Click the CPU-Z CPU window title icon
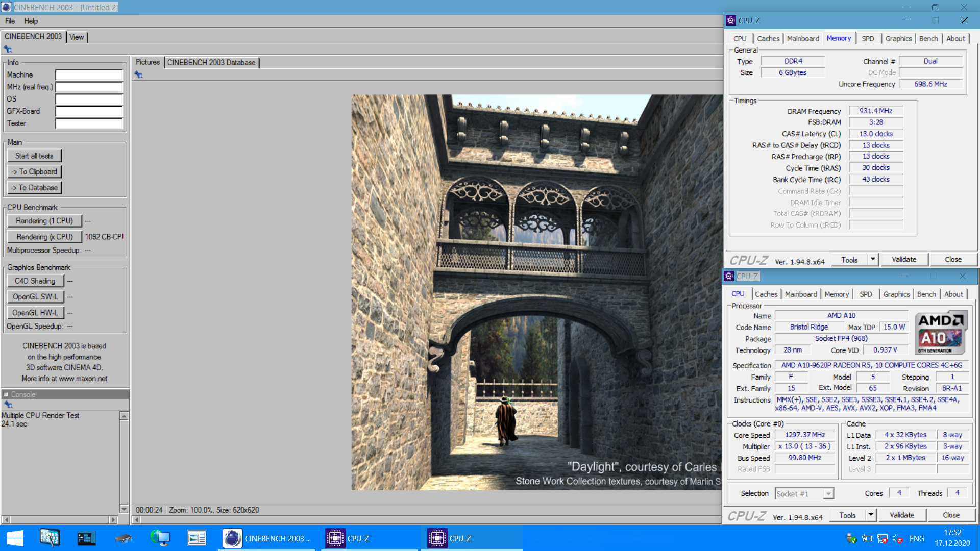This screenshot has width=980, height=551. (x=729, y=276)
